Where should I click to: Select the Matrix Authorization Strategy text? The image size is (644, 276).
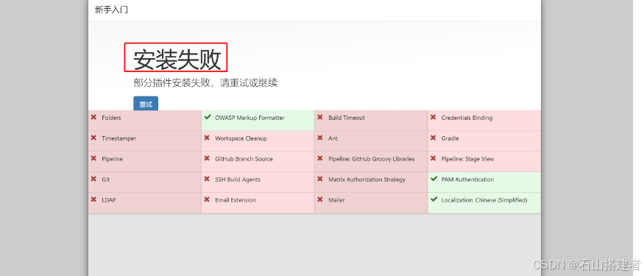pyautogui.click(x=367, y=180)
